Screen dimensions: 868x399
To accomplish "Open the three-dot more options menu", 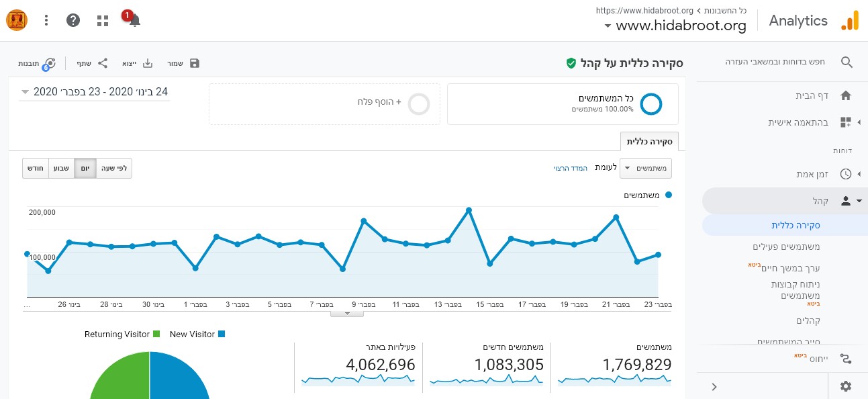I will pyautogui.click(x=46, y=20).
